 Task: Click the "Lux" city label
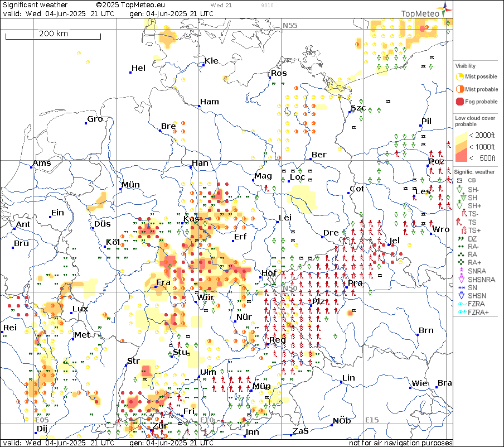click(x=80, y=309)
